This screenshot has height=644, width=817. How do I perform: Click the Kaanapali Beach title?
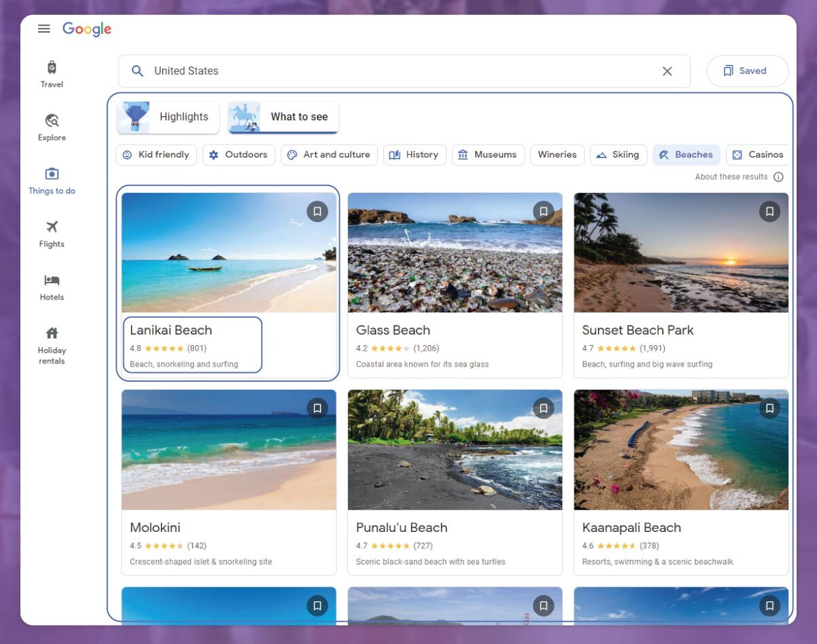631,527
